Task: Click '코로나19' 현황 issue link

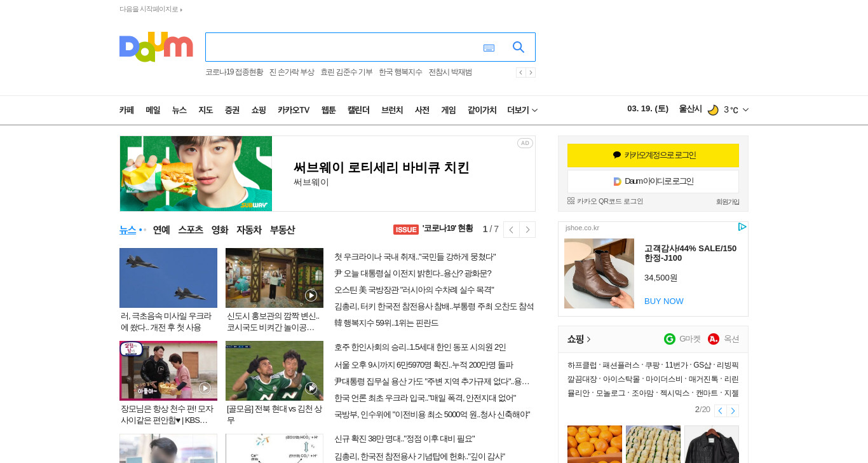Action: [x=447, y=228]
